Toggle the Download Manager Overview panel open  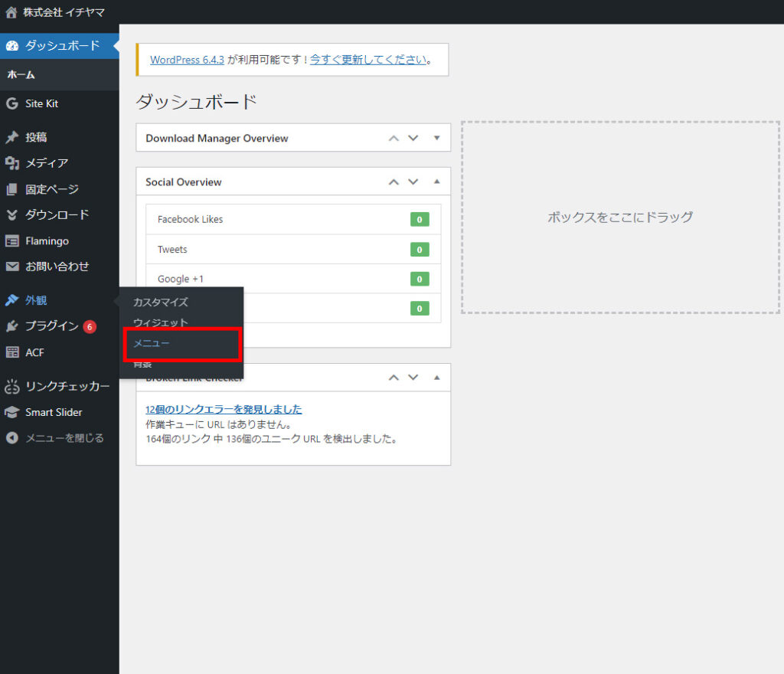[x=436, y=139]
